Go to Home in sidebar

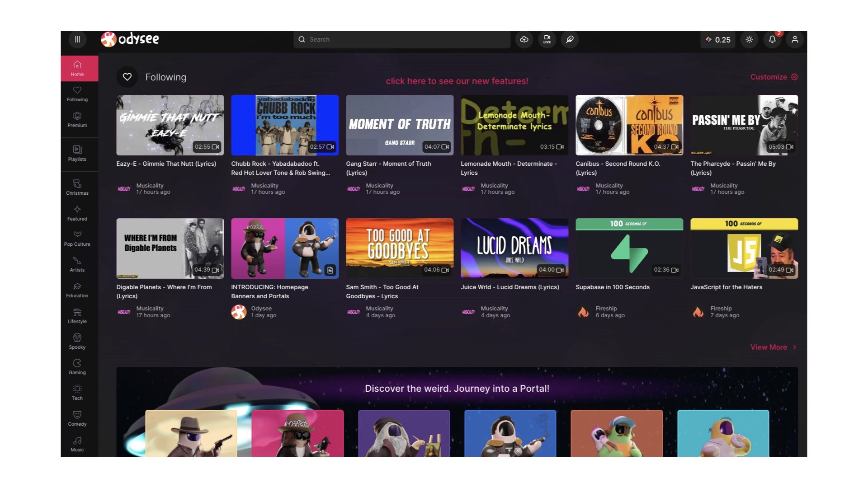[80, 68]
